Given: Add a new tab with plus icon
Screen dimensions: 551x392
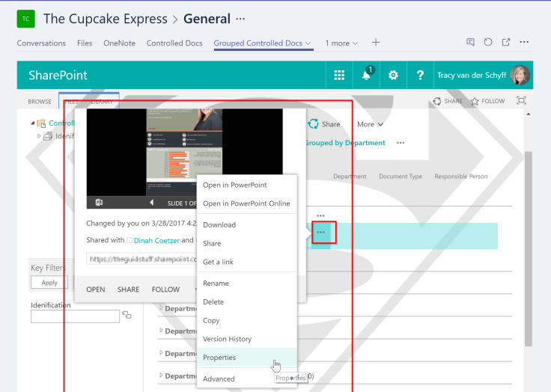Looking at the screenshot, I should click(x=376, y=43).
